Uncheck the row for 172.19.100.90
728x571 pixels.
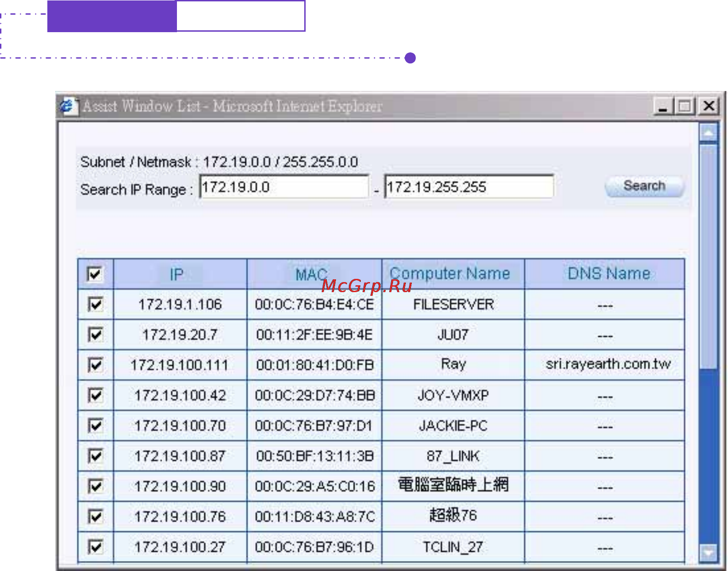[95, 486]
